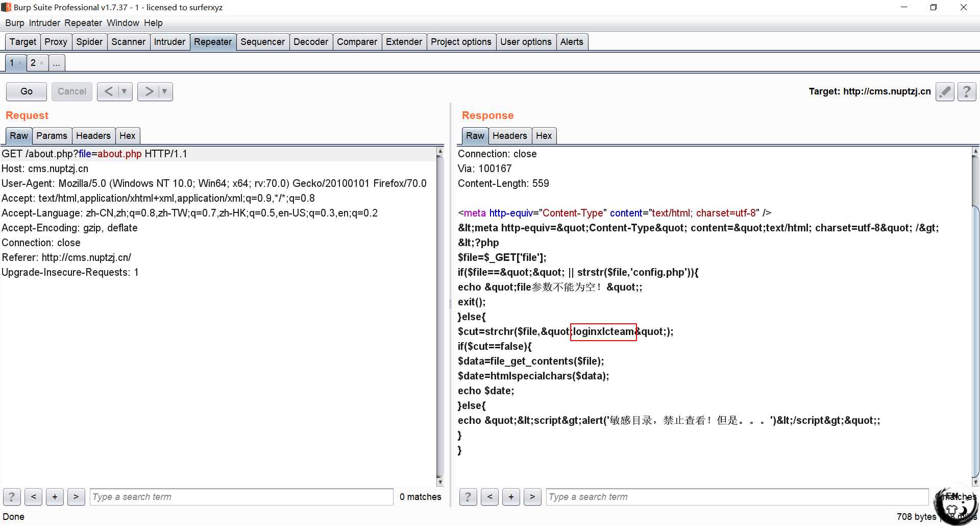Open the Alerts tab
Image resolution: width=980 pixels, height=526 pixels.
point(572,42)
